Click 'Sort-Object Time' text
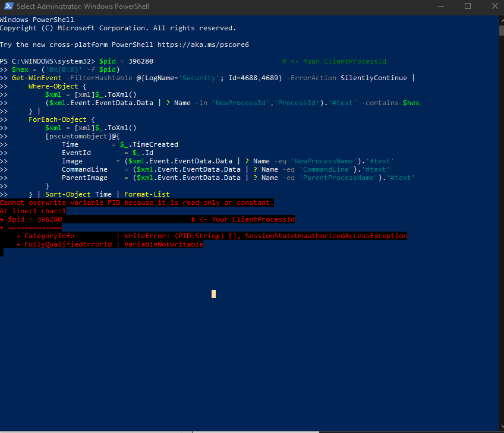This screenshot has height=433, width=504. coord(78,195)
